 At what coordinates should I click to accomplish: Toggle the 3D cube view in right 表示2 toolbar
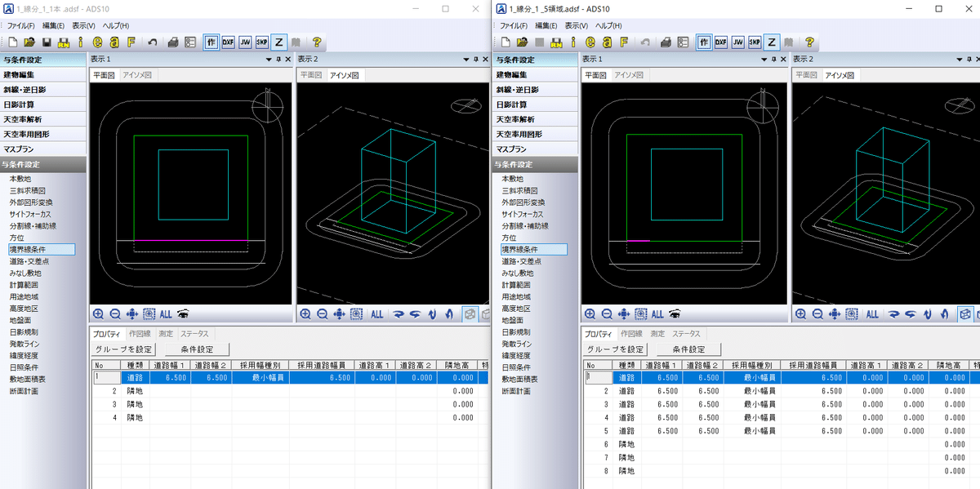point(965,313)
